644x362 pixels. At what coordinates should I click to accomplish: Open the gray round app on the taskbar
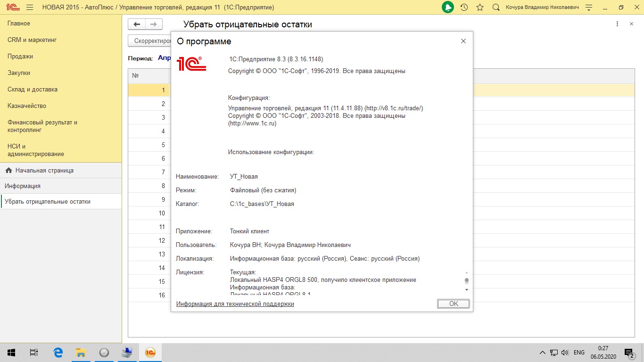pyautogui.click(x=104, y=352)
